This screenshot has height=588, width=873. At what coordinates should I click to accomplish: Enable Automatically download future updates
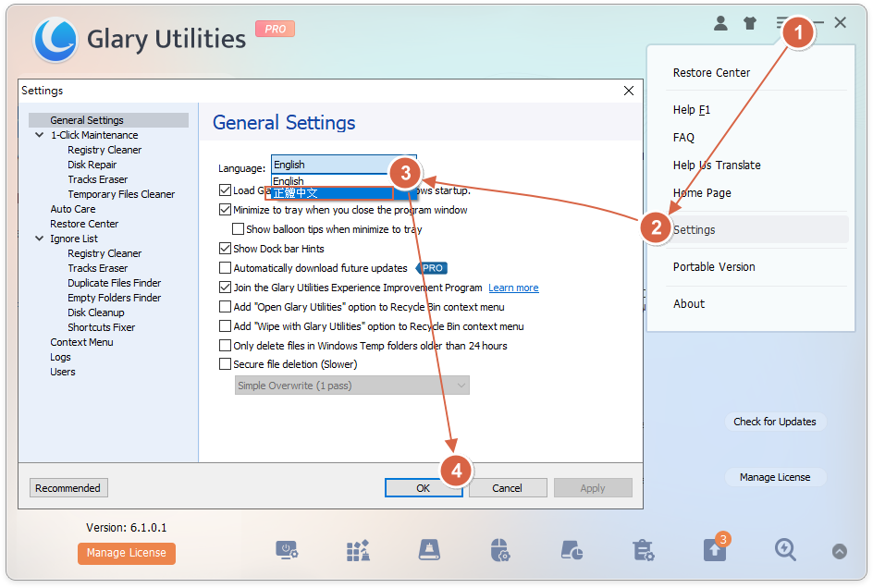[x=225, y=268]
